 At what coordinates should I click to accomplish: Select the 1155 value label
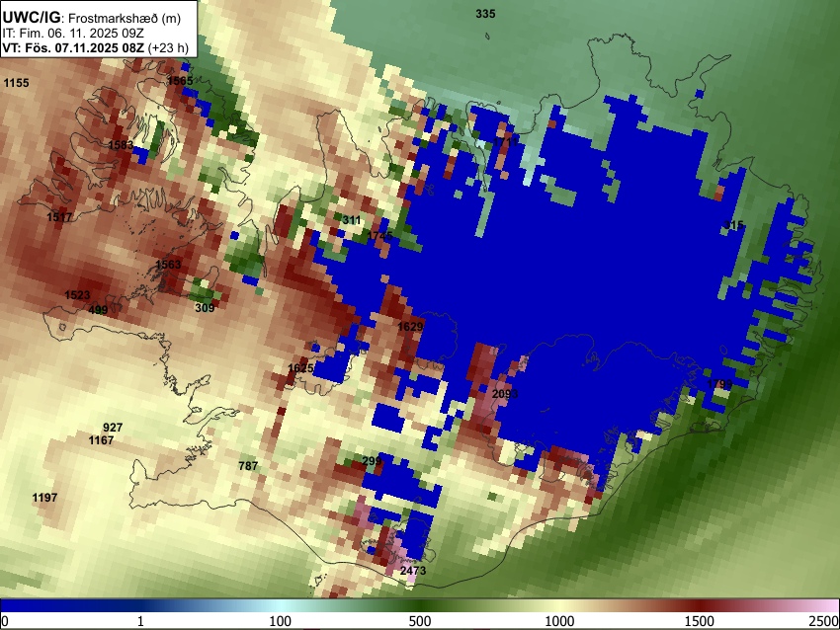coord(16,82)
